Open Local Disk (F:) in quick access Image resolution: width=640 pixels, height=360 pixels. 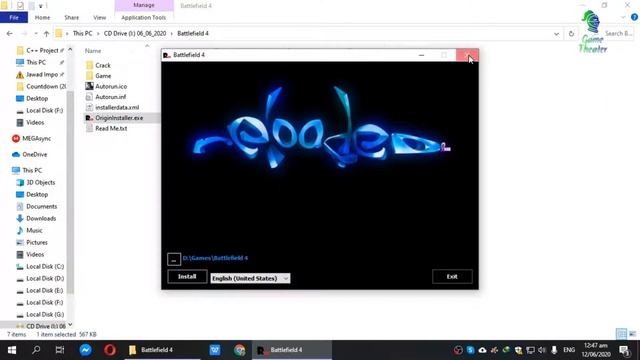tap(40, 111)
